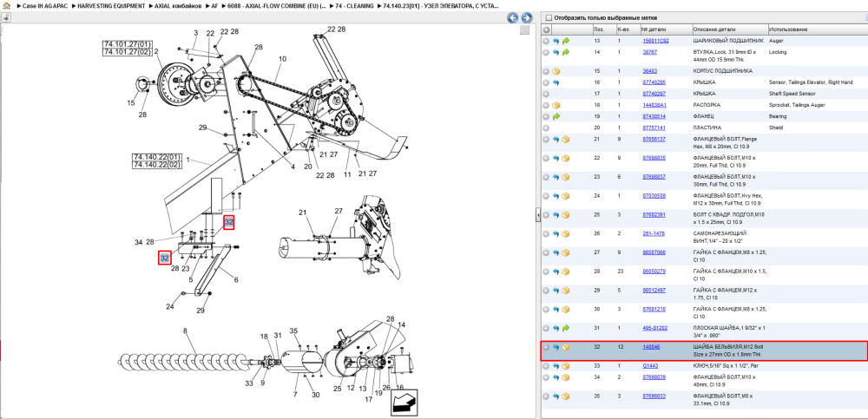Open part number 144038A1 link
Screen dimensions: 868x419
click(x=654, y=105)
